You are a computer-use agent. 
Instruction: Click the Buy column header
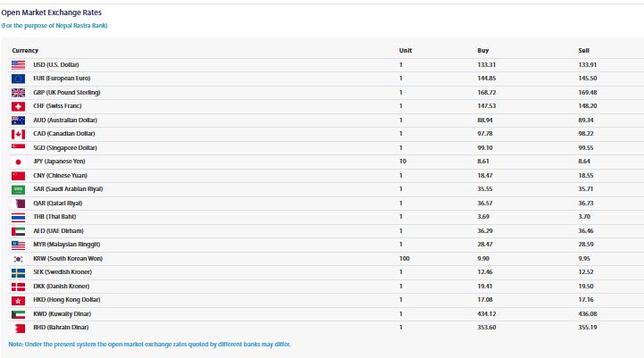click(483, 50)
